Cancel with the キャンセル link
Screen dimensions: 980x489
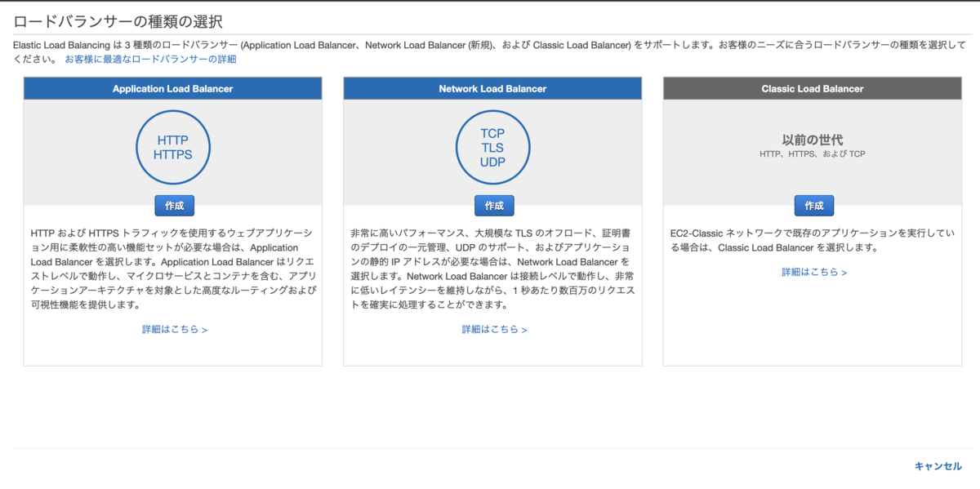pos(938,466)
